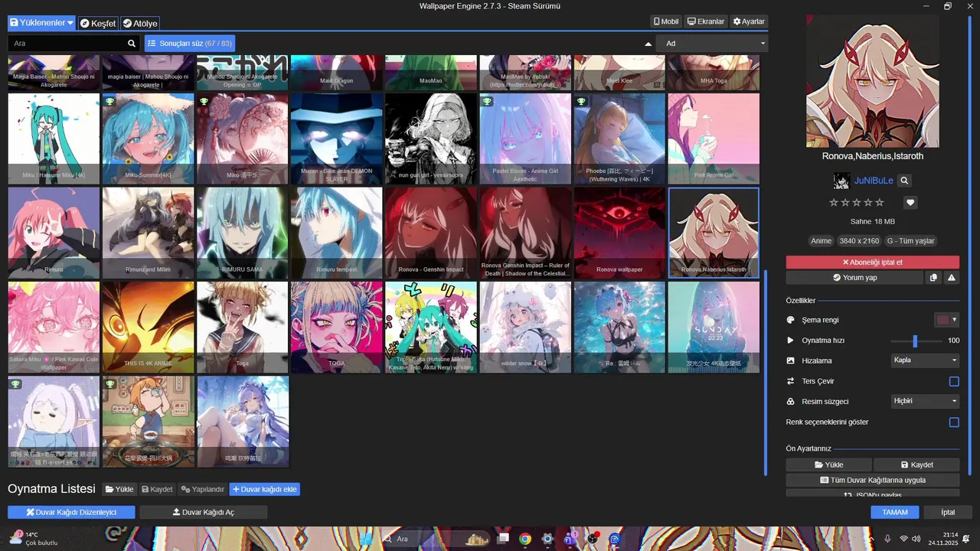Screen dimensions: 980x551
Task: Click Kaydet under Ön Ayarlarınız
Action: pyautogui.click(x=916, y=465)
